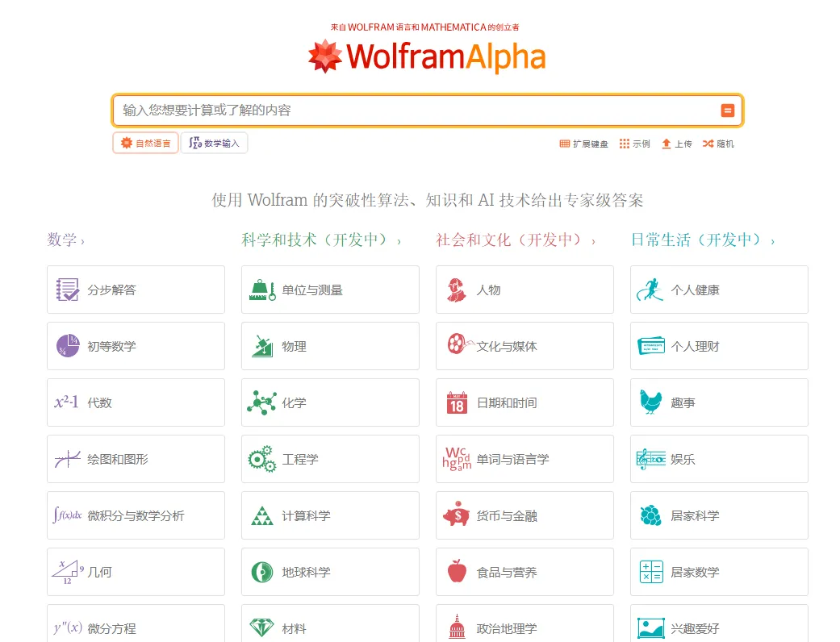840x642 pixels.
Task: Open the 微积分与数学分析 topic button
Action: click(136, 515)
